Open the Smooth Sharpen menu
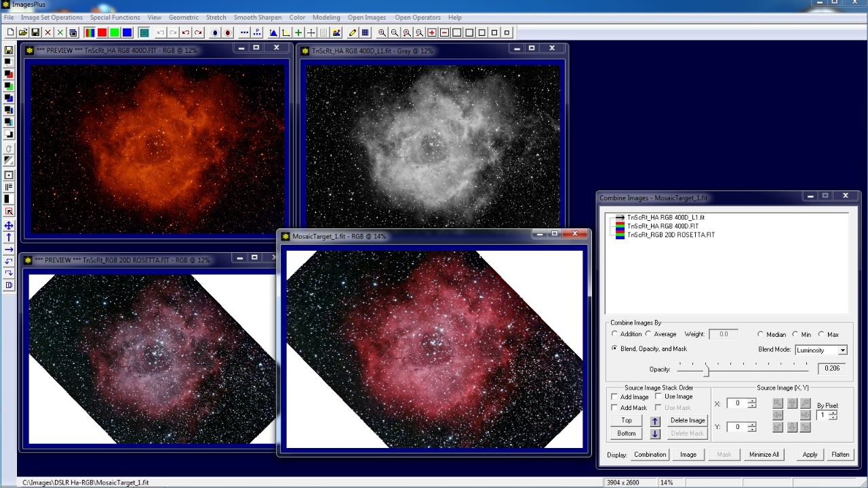868x488 pixels. pos(258,18)
